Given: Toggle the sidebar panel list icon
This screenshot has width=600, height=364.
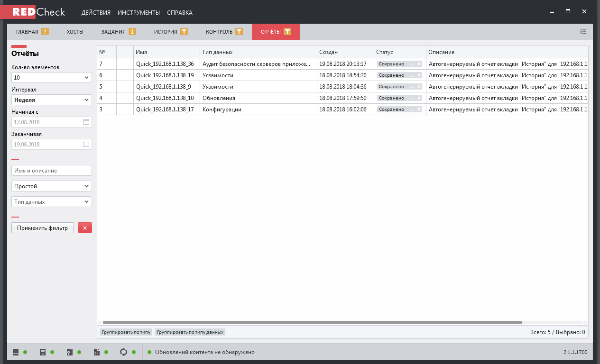Looking at the screenshot, I should tap(583, 32).
